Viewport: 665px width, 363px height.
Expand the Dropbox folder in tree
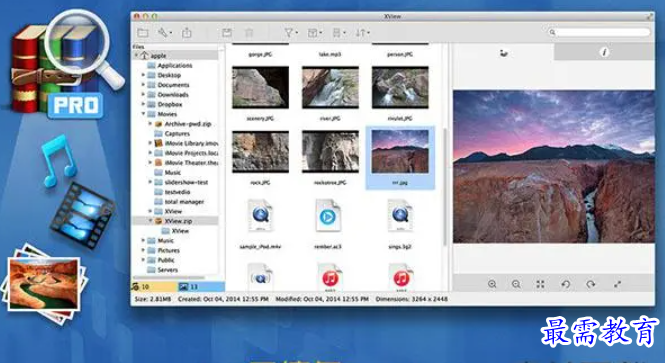(143, 104)
